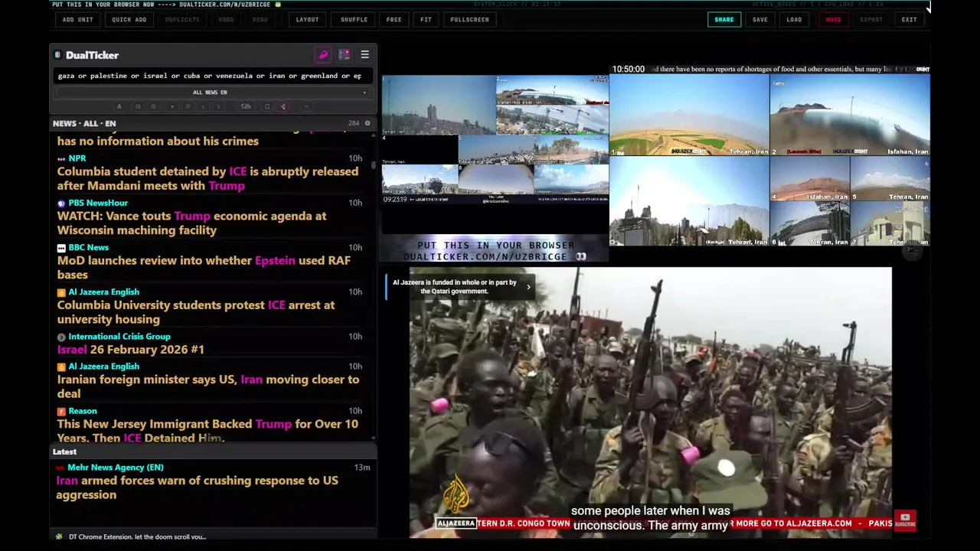Screen dimensions: 980x551
Task: Open Iranian foreign minister says US deal headline
Action: point(207,386)
